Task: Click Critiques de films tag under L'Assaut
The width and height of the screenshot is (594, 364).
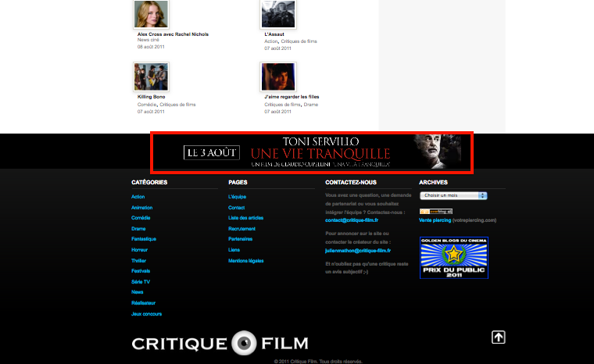Action: pyautogui.click(x=299, y=41)
